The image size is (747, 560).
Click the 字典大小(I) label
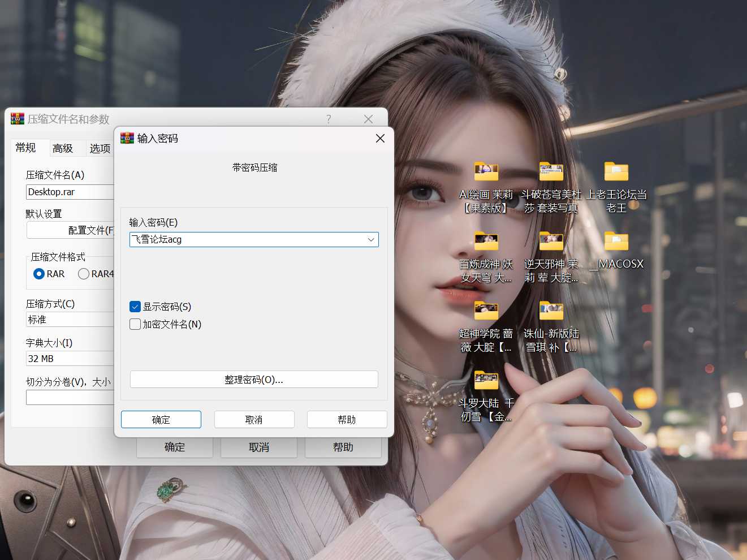(49, 343)
